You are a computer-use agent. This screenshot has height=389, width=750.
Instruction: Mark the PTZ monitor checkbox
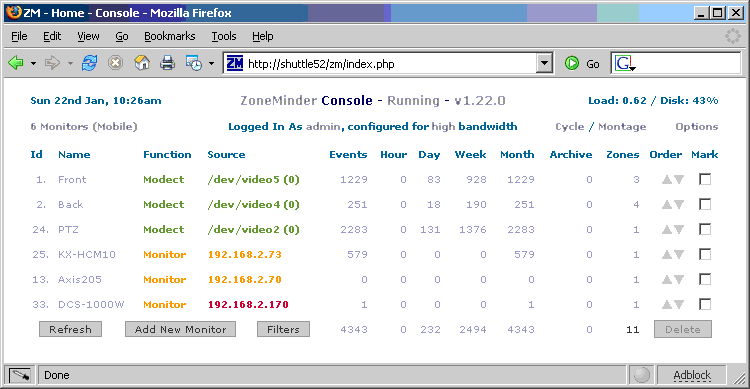tap(705, 229)
